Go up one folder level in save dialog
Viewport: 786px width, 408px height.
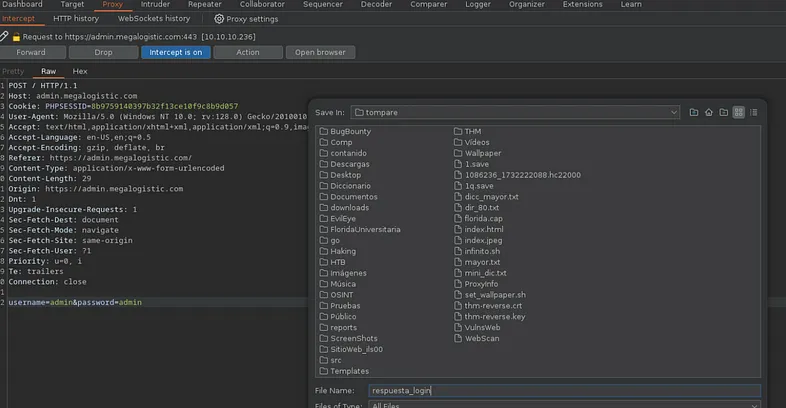(694, 112)
